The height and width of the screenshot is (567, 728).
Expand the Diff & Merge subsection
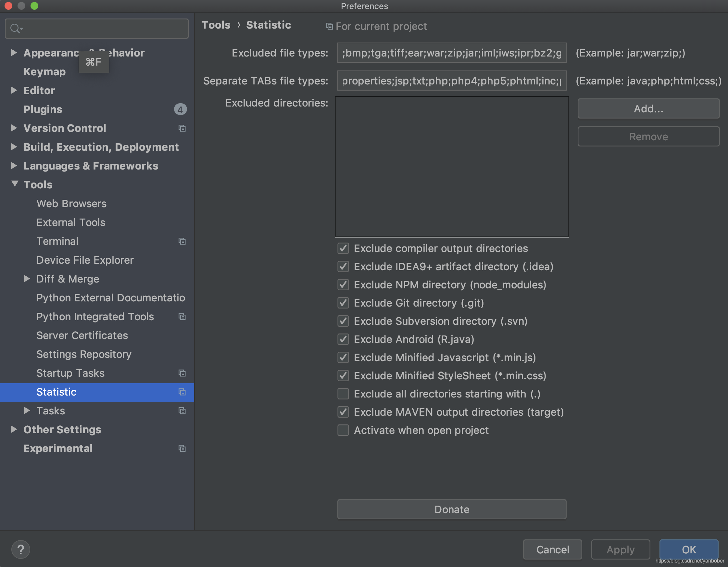pos(27,279)
